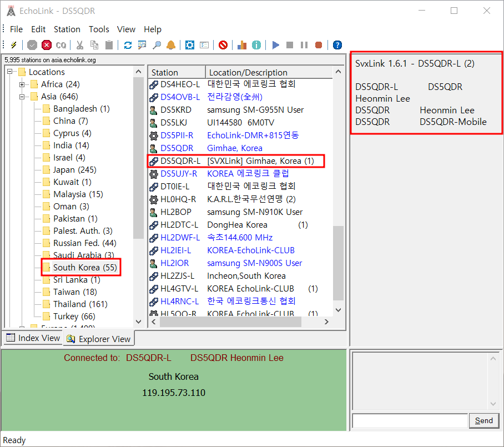Select the Japan (245) folder
The width and height of the screenshot is (504, 447).
tap(74, 170)
